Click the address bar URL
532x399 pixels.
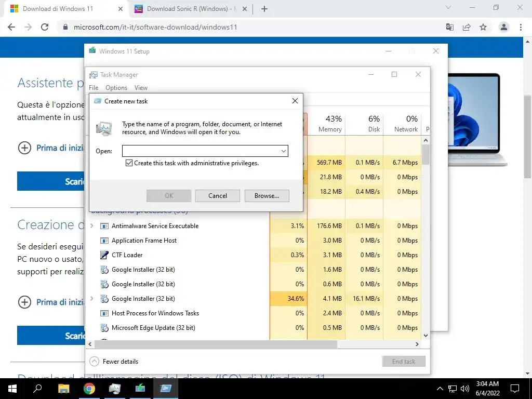coord(155,27)
